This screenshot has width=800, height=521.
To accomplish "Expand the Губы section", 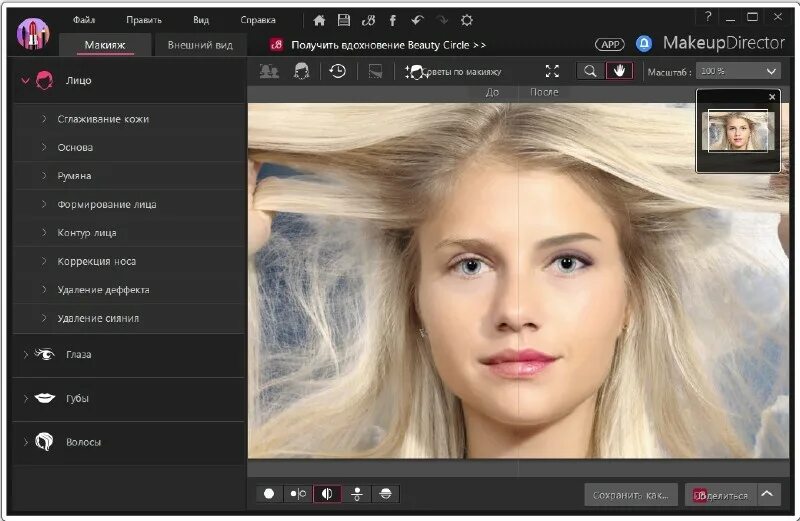I will (77, 398).
